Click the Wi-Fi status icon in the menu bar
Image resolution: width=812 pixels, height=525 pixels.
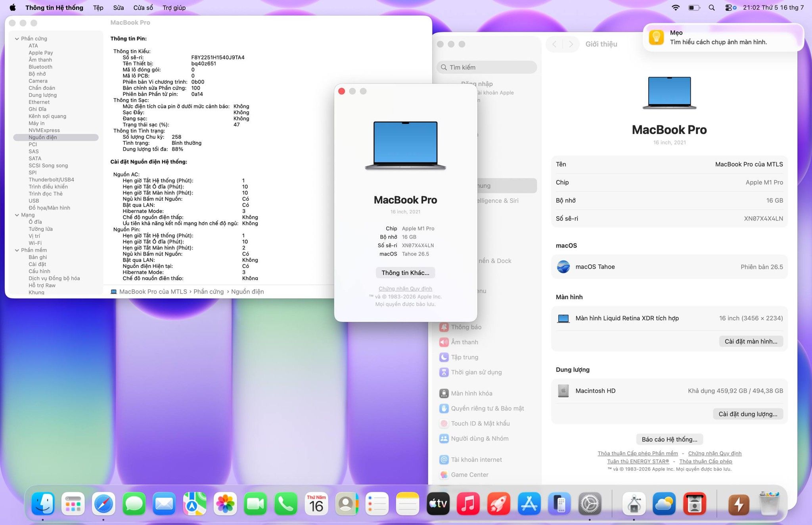pyautogui.click(x=676, y=8)
